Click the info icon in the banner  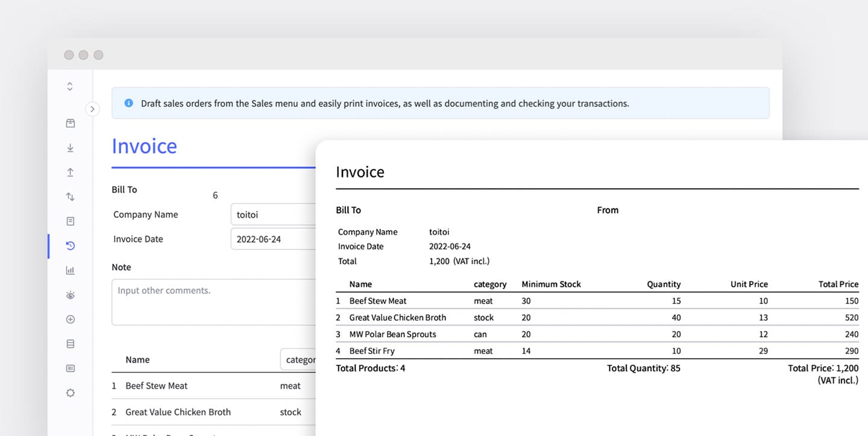click(128, 103)
